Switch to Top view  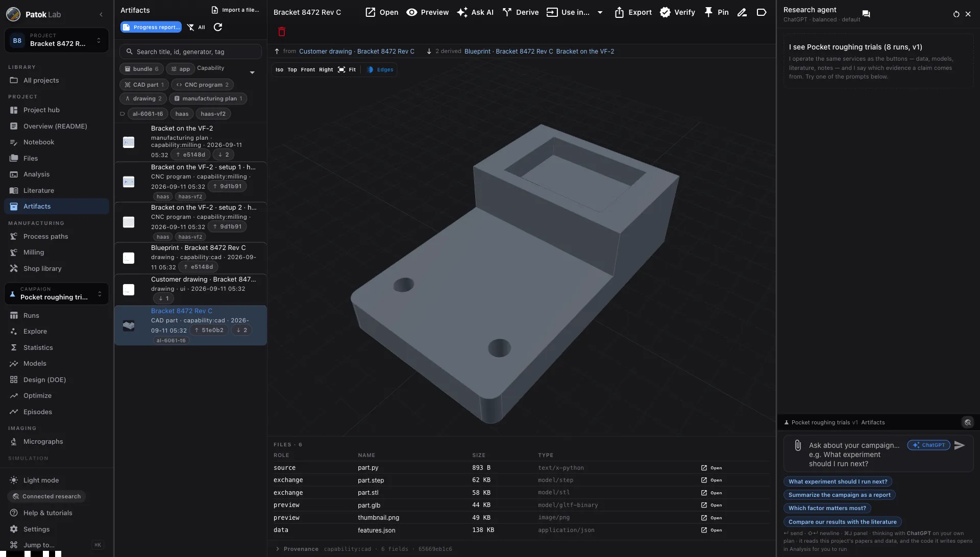click(x=292, y=70)
